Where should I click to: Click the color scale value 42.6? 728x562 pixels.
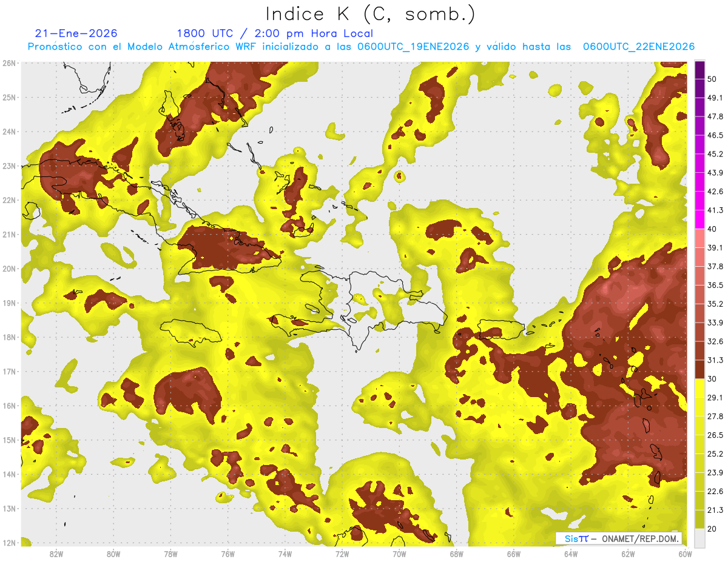coord(715,192)
